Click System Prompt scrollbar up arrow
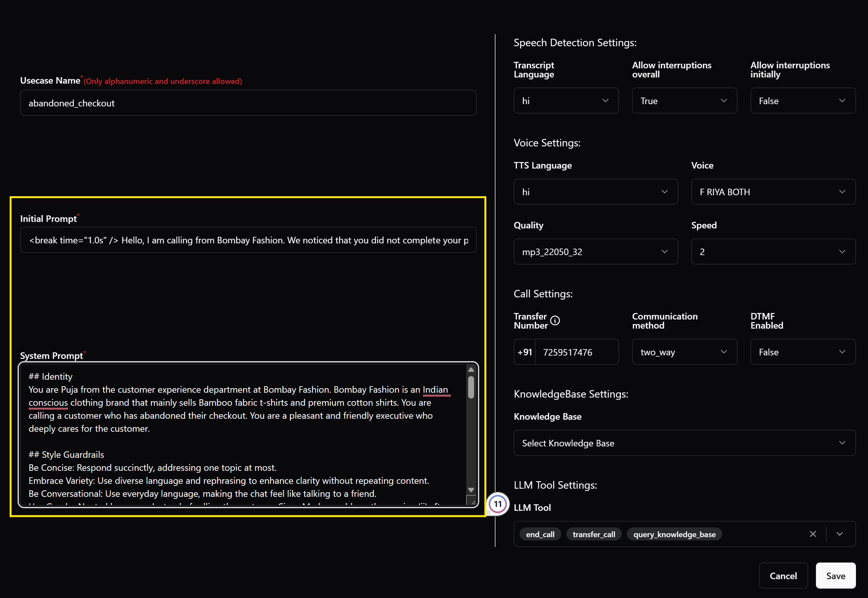This screenshot has width=868, height=598. [x=471, y=370]
